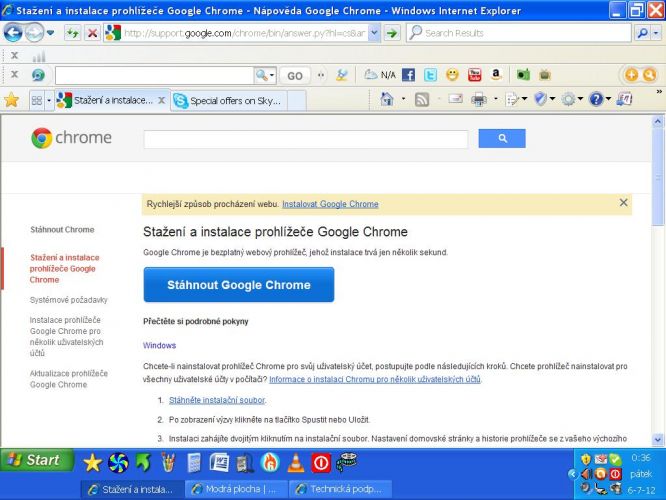Click the green radio toolbar icon
The width and height of the screenshot is (666, 500).
[523, 75]
